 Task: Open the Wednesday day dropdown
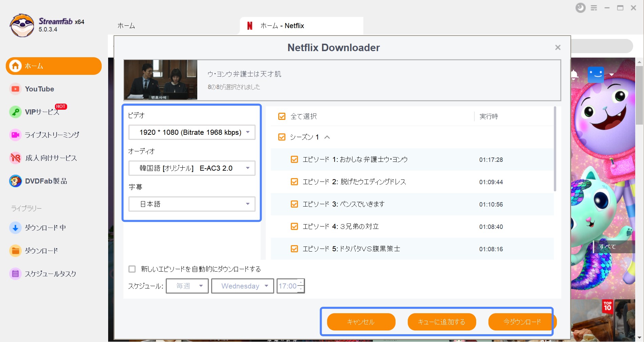coord(243,286)
